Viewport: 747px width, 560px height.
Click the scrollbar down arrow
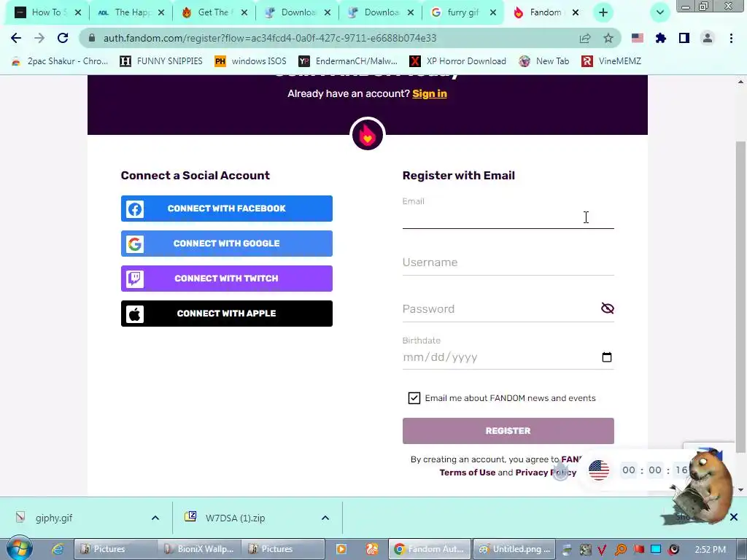click(741, 489)
